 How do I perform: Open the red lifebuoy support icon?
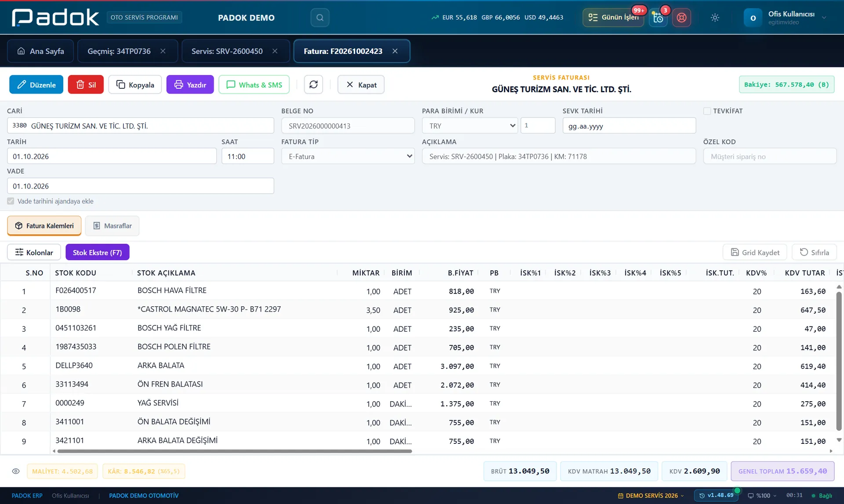[x=681, y=18]
